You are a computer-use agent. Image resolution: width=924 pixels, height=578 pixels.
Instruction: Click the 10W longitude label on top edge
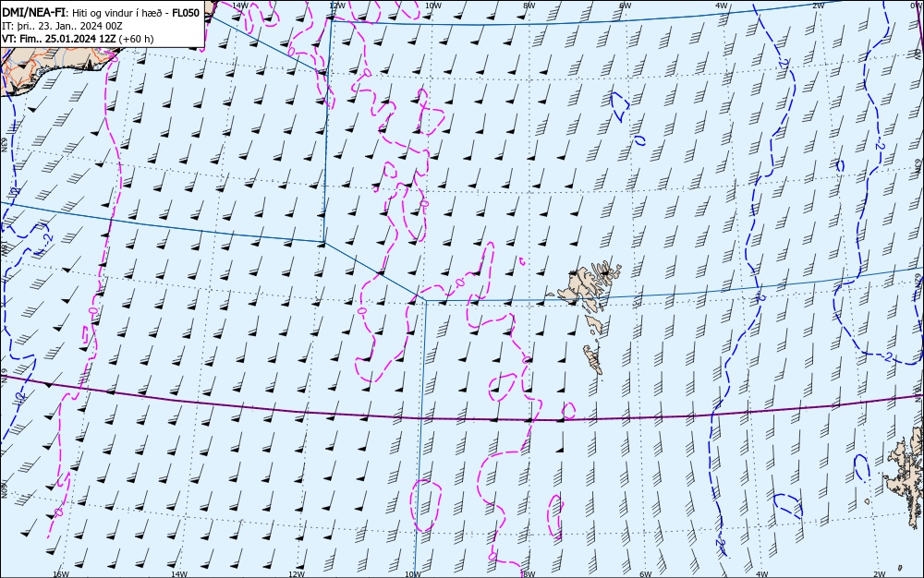point(433,6)
